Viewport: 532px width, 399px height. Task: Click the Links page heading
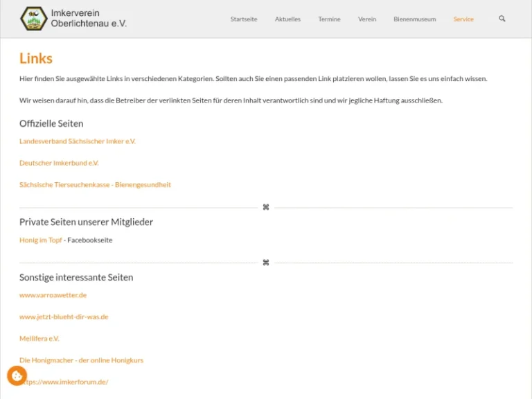pos(36,59)
